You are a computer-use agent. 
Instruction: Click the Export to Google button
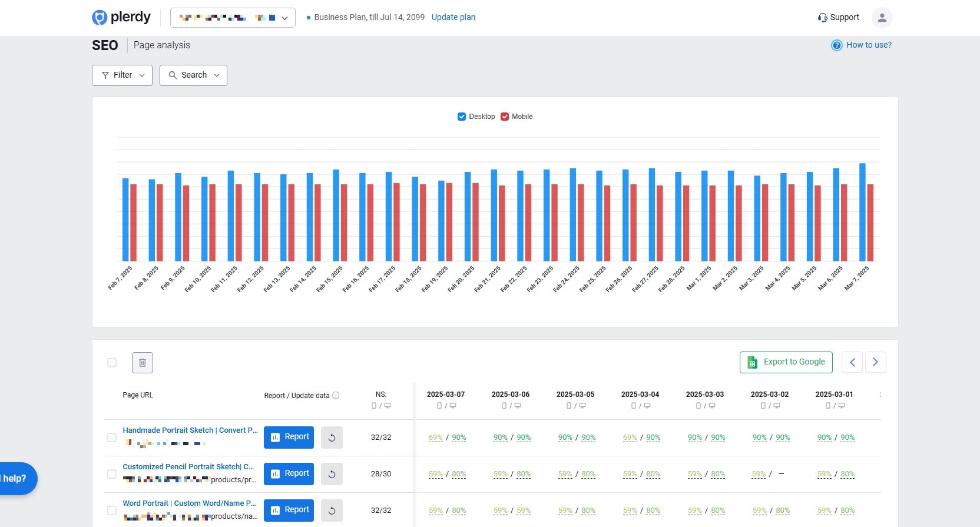point(786,362)
